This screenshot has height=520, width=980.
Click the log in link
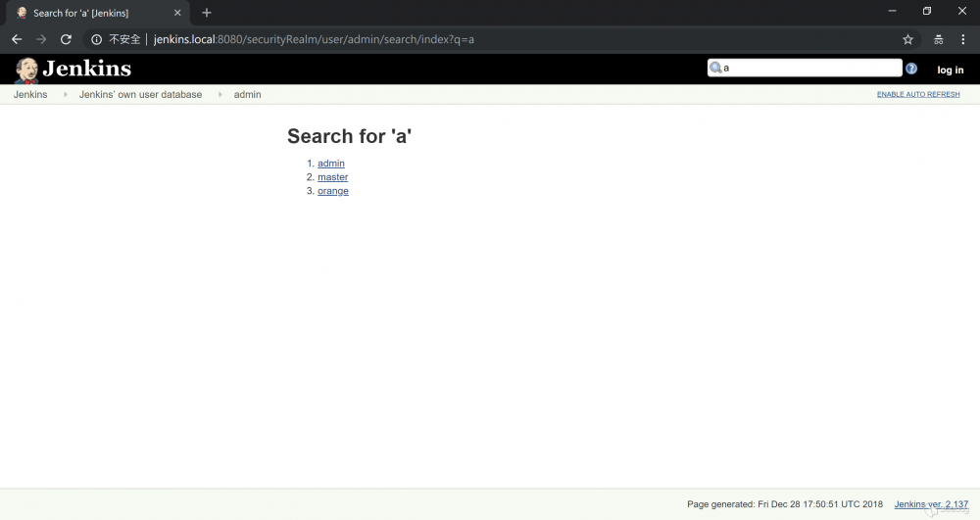[x=950, y=70]
